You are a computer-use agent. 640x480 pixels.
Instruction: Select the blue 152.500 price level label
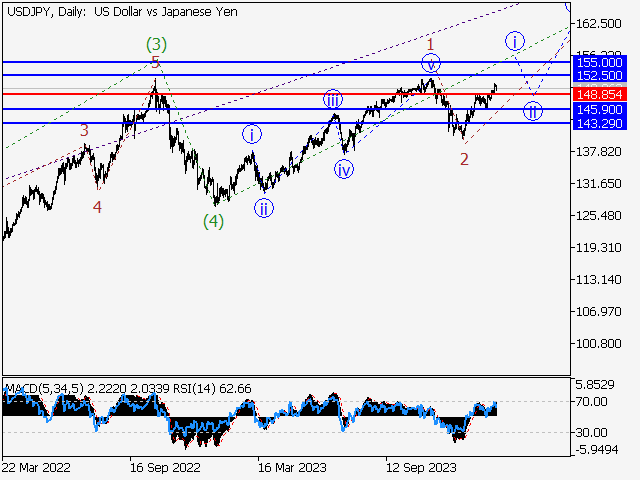[600, 76]
